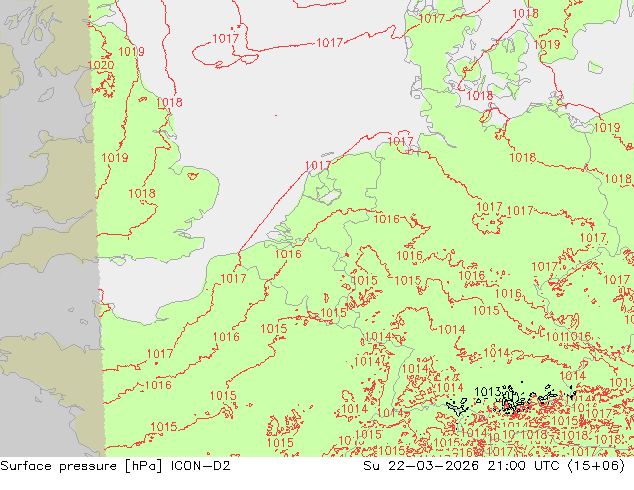Click the "21:00 UTC" time text

click(x=523, y=466)
